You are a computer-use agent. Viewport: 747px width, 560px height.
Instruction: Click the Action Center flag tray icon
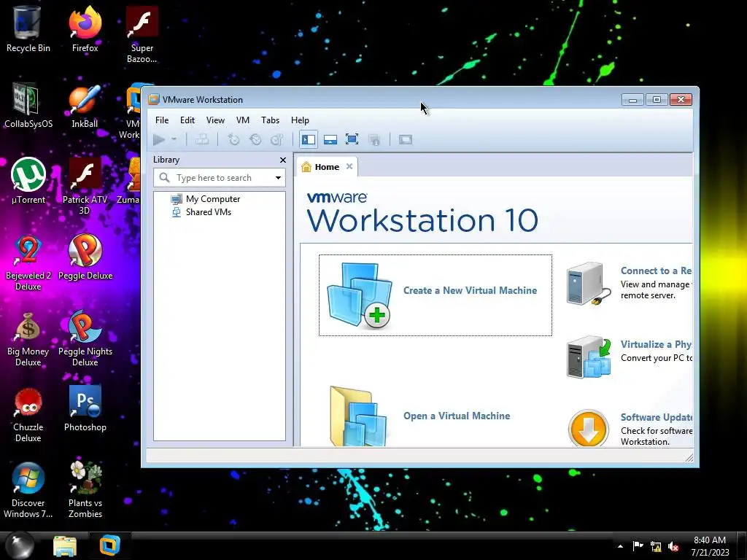click(x=638, y=546)
